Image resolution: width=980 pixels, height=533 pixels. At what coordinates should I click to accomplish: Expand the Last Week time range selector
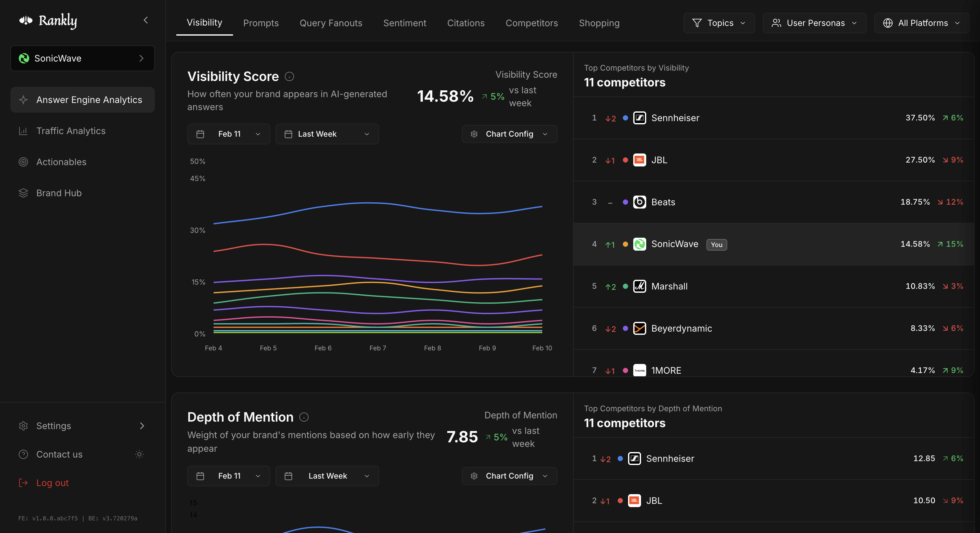(327, 134)
